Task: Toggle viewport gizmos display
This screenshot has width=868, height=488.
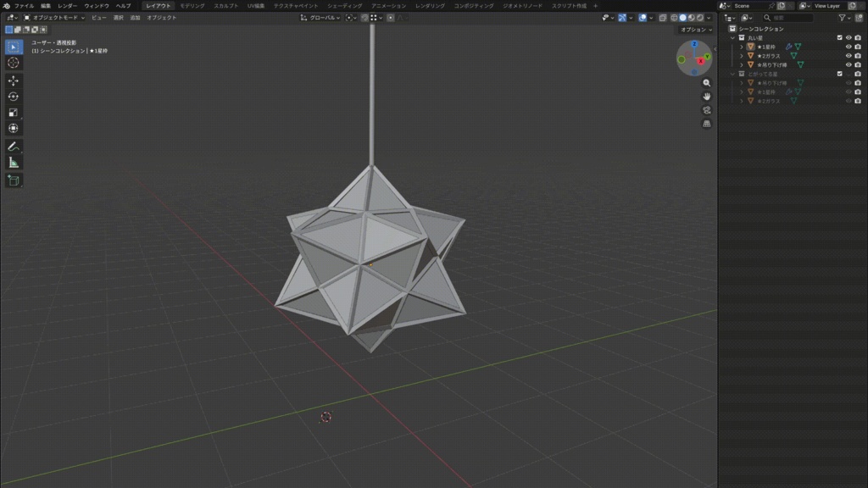Action: point(622,18)
